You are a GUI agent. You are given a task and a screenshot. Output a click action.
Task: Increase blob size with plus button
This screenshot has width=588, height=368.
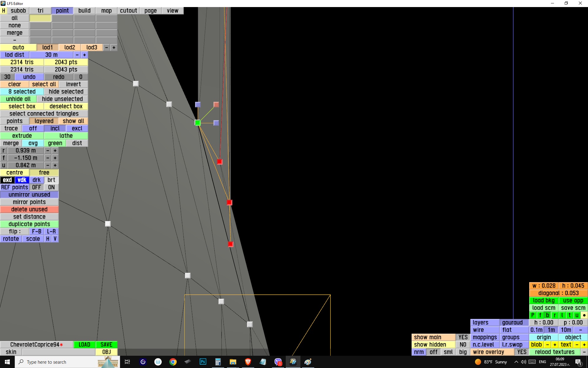click(555, 345)
